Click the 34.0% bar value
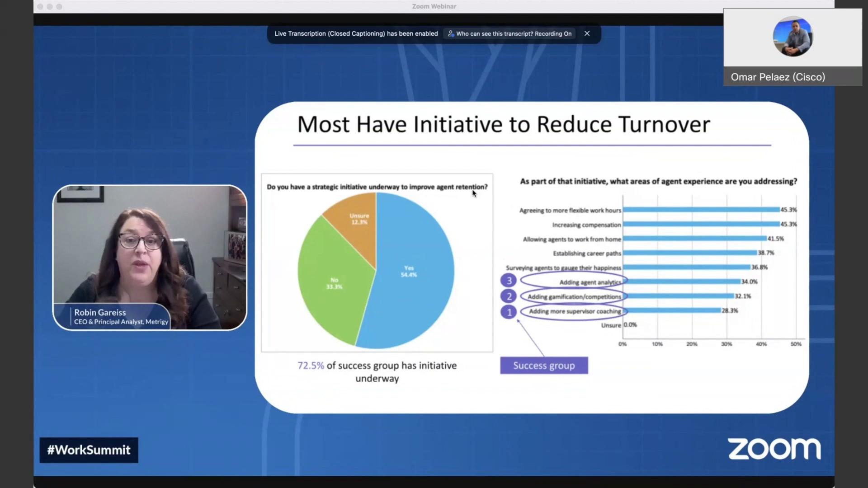The image size is (868, 488). 749,282
